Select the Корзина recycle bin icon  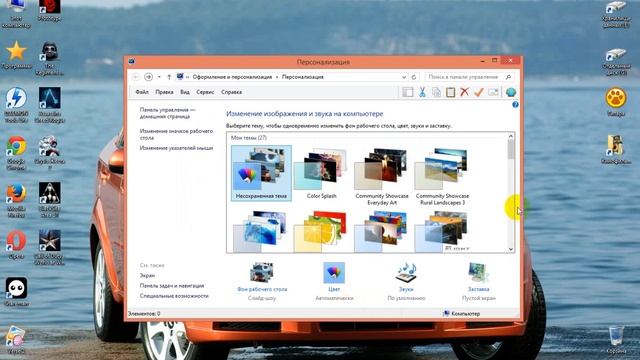coord(616,340)
